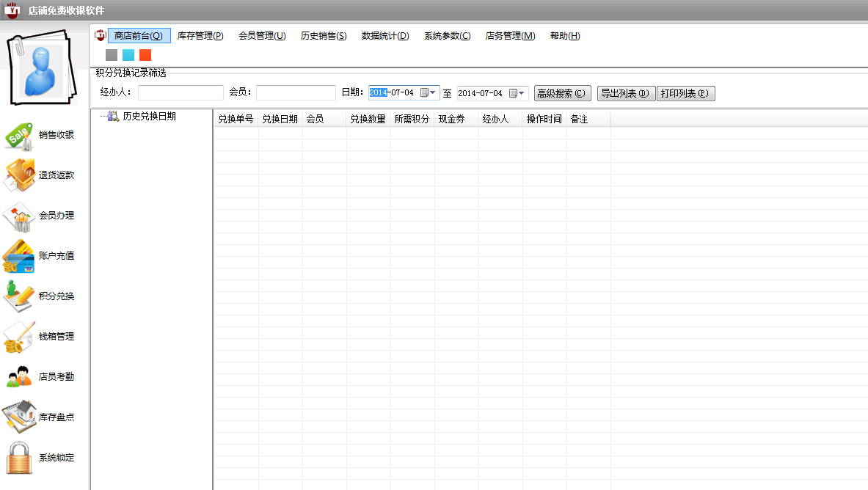Sort by 现金券 column header
868x490 pixels.
point(456,119)
